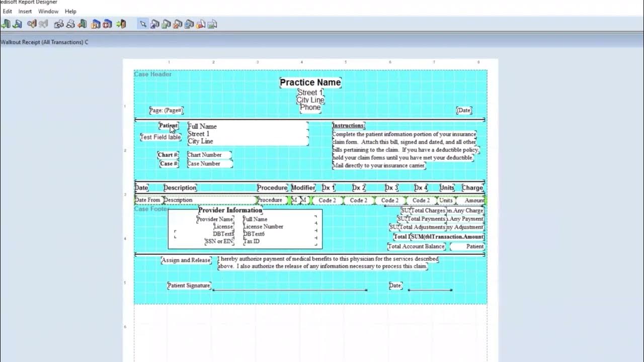Select the Total Account Balance field
Screen dimensions: 644x362
417,246
